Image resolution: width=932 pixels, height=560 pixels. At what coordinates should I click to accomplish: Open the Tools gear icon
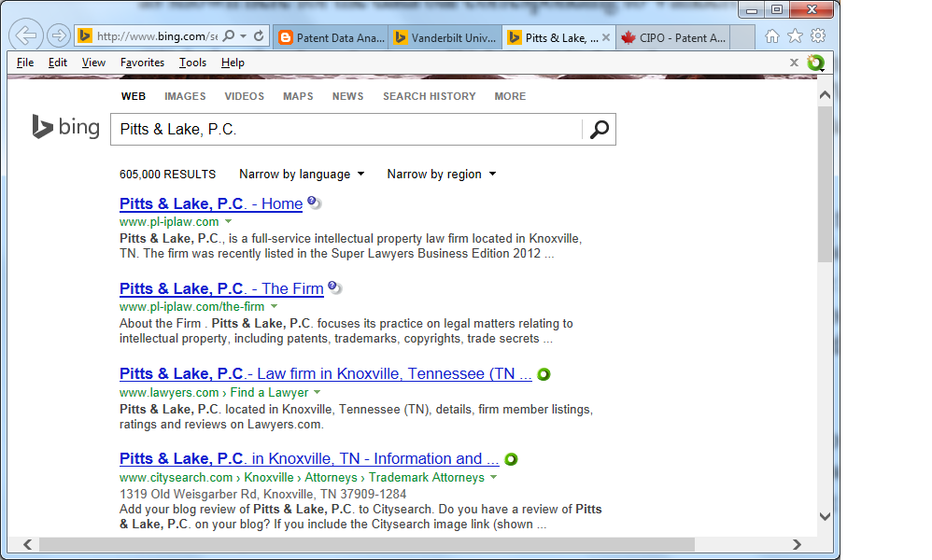click(x=818, y=36)
